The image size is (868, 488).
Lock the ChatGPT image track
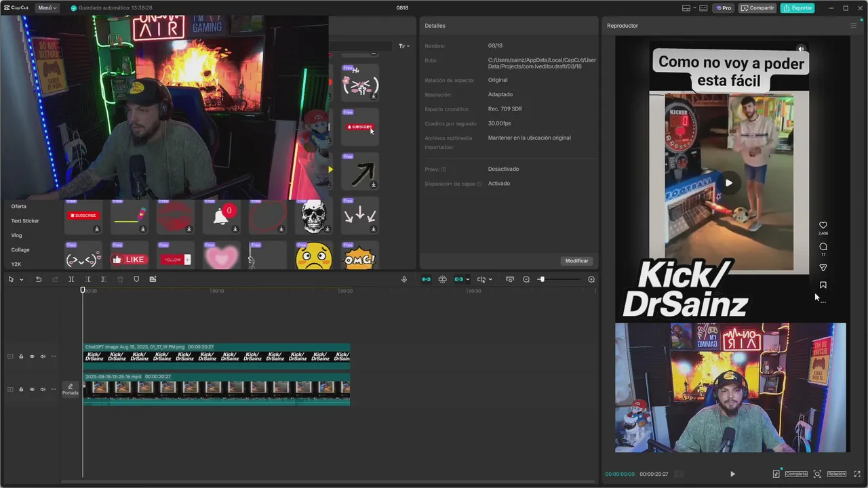click(x=21, y=357)
